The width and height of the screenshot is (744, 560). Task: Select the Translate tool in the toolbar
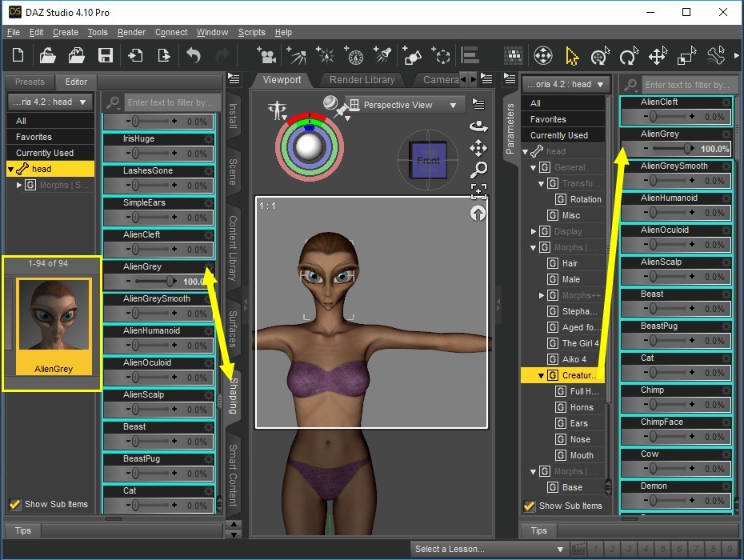pyautogui.click(x=658, y=56)
